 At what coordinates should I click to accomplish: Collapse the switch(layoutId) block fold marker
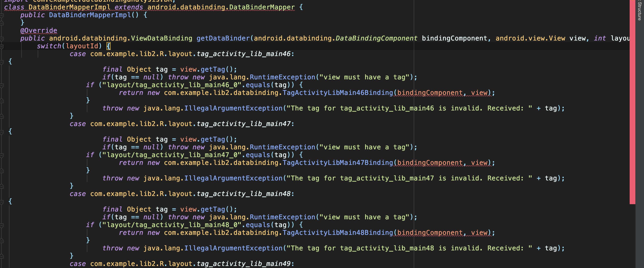[x=1, y=46]
